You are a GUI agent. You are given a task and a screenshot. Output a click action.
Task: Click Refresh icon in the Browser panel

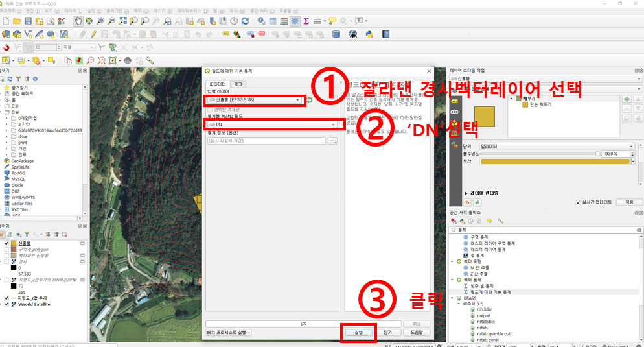[x=10, y=78]
